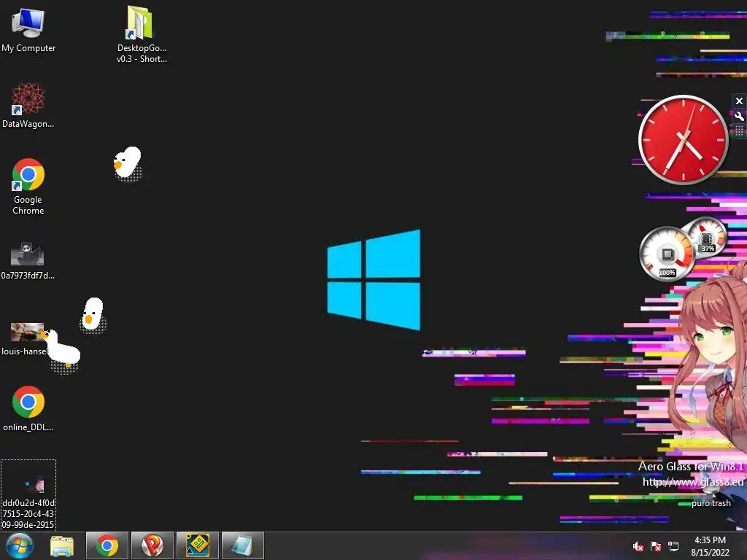
Task: Select the ddr0u2d-4f0d file icon
Action: tap(28, 495)
